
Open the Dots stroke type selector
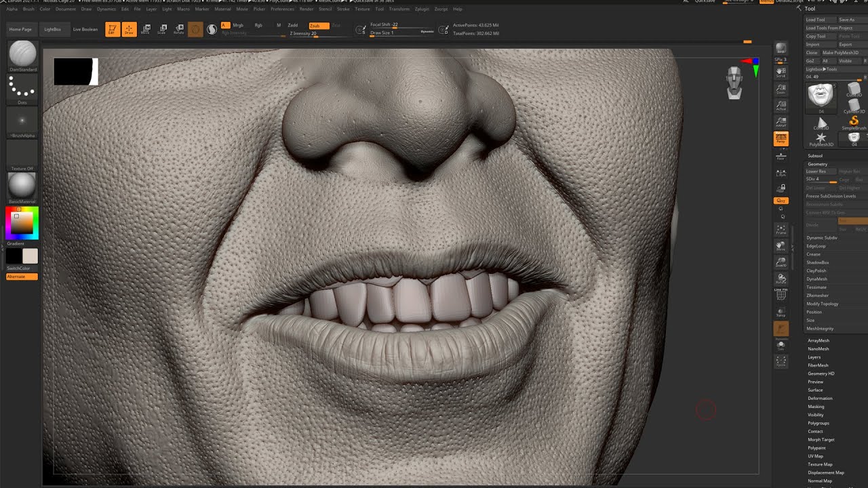tap(22, 88)
